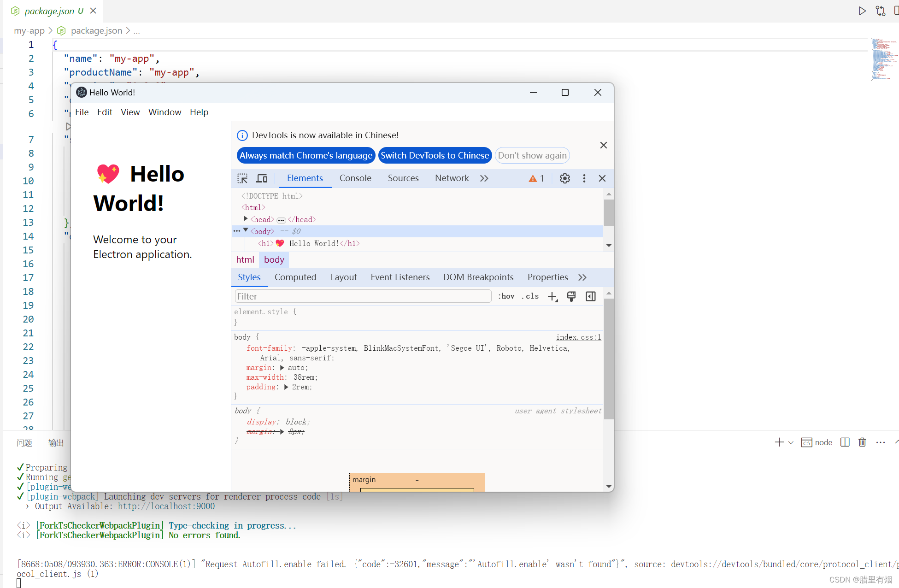Click Always match Chrome's language button
The height and width of the screenshot is (588, 899).
[x=305, y=156]
